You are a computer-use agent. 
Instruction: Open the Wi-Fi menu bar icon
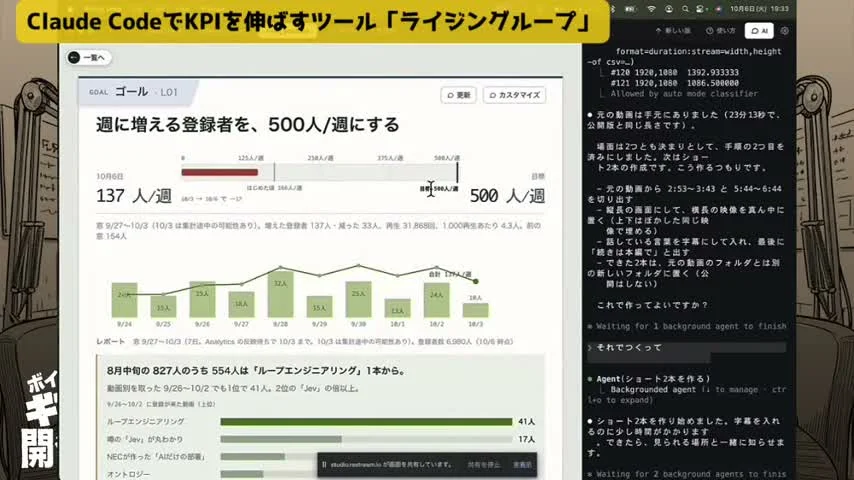651,9
